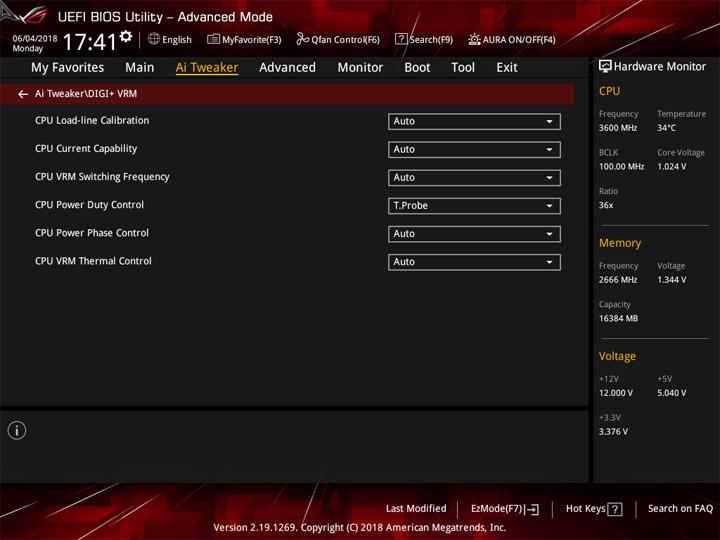This screenshot has width=720, height=540.
Task: Click AURA ON/OFF(F4) text label
Action: [519, 40]
